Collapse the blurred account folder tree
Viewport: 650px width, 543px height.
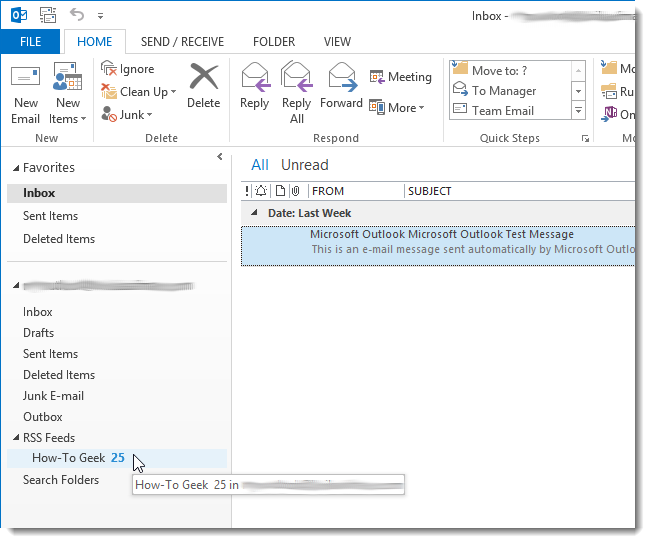(16, 285)
